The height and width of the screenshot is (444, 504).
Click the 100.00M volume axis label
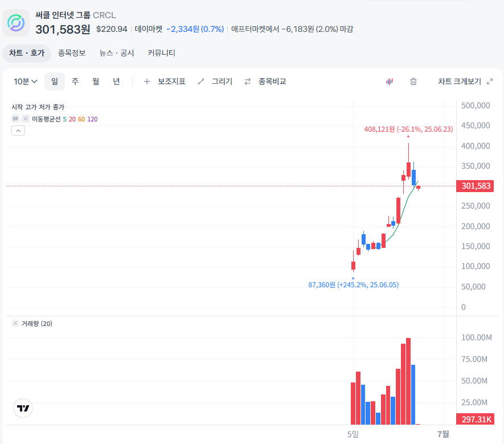[x=476, y=337]
